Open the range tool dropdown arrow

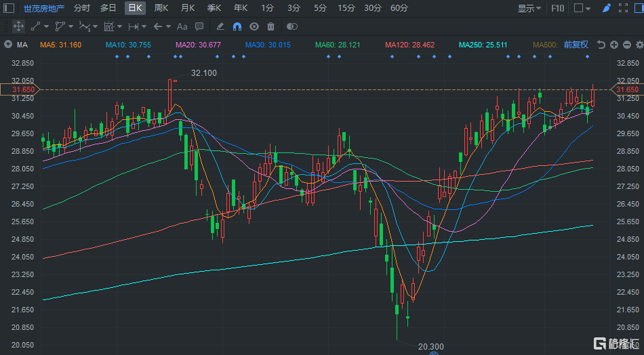(144, 26)
